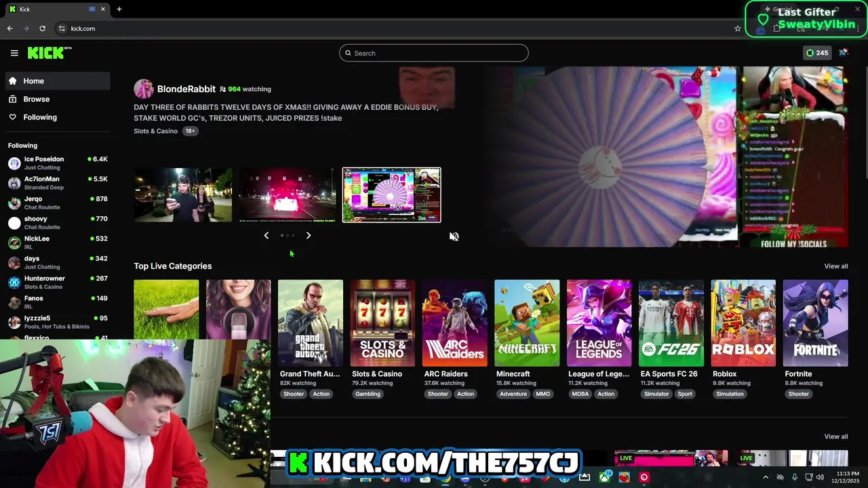Click the lyzzzie5 channel avatar

pos(14,322)
